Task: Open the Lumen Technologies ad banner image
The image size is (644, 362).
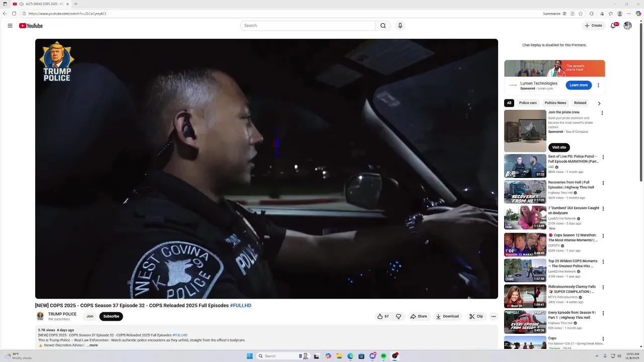Action: tap(554, 68)
